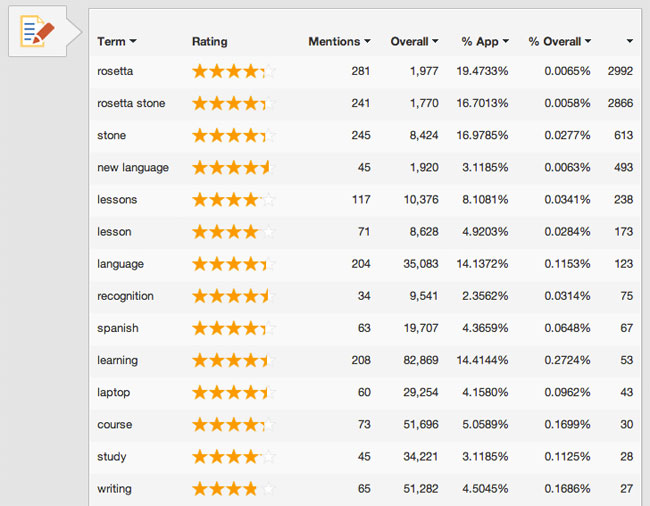Select the term 'stone'
The height and width of the screenshot is (506, 650).
tap(112, 136)
